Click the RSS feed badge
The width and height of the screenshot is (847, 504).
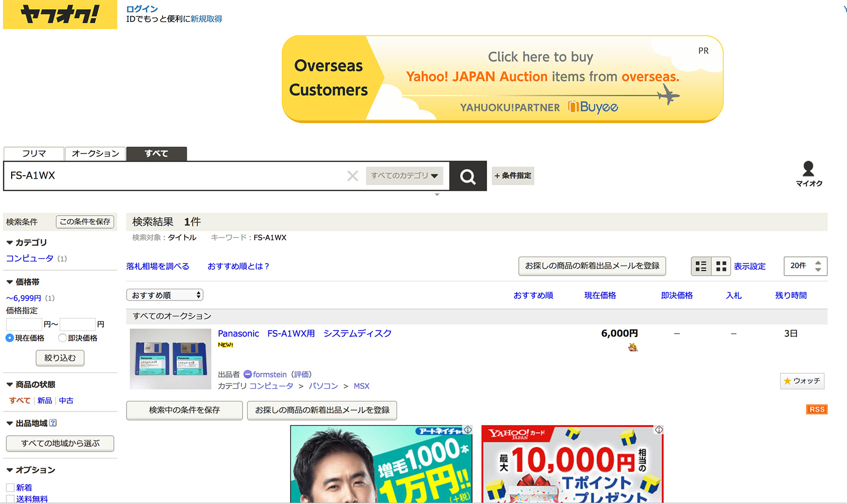click(817, 409)
